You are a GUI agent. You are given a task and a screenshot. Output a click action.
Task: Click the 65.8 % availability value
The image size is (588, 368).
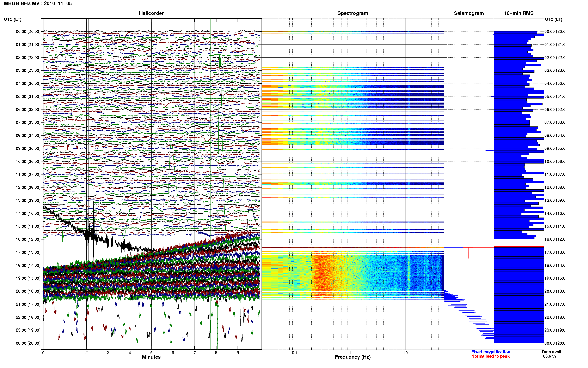(550, 356)
